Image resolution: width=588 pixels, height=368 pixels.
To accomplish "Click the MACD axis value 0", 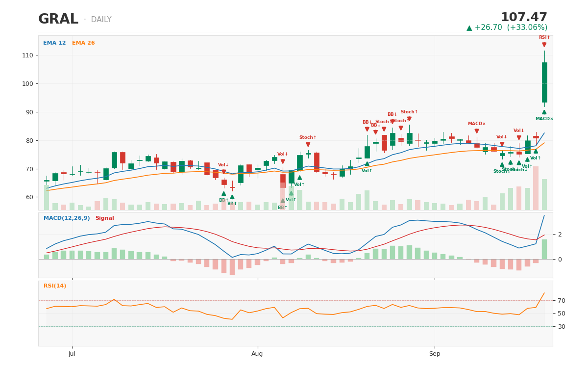I will pos(560,259).
